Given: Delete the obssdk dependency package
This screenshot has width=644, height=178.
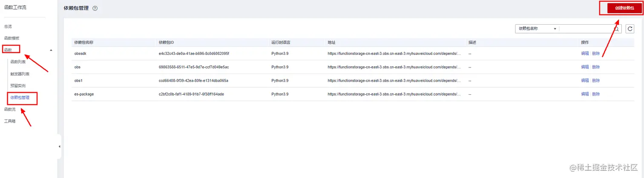Looking at the screenshot, I should pos(596,54).
